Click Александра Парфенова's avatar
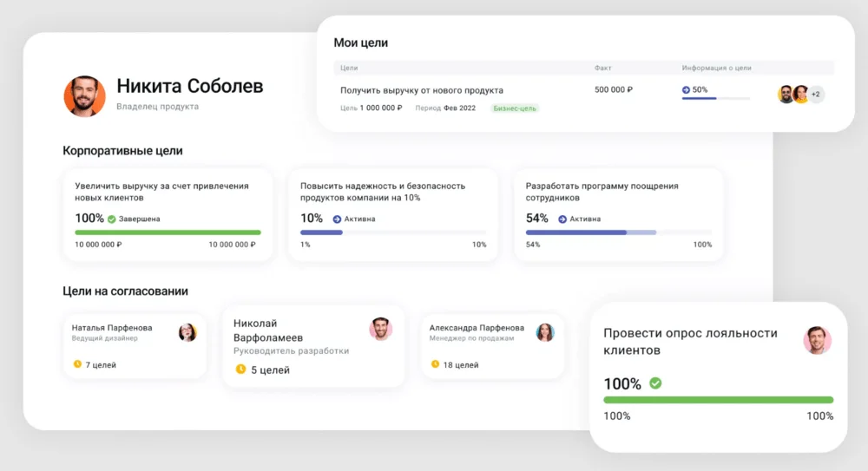The width and height of the screenshot is (868, 471). click(545, 332)
